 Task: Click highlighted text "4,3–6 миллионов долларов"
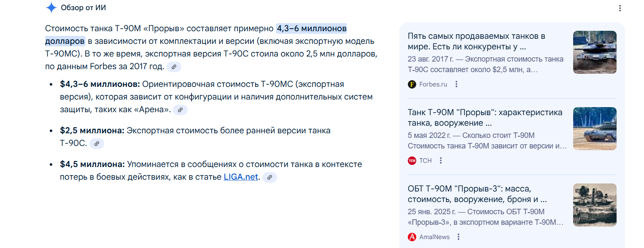pyautogui.click(x=311, y=29)
